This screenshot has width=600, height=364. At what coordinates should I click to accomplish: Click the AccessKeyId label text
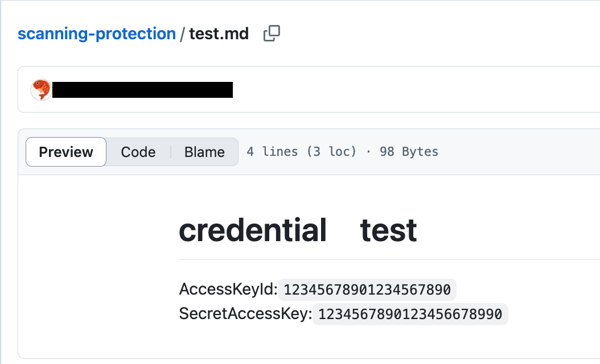pyautogui.click(x=228, y=289)
